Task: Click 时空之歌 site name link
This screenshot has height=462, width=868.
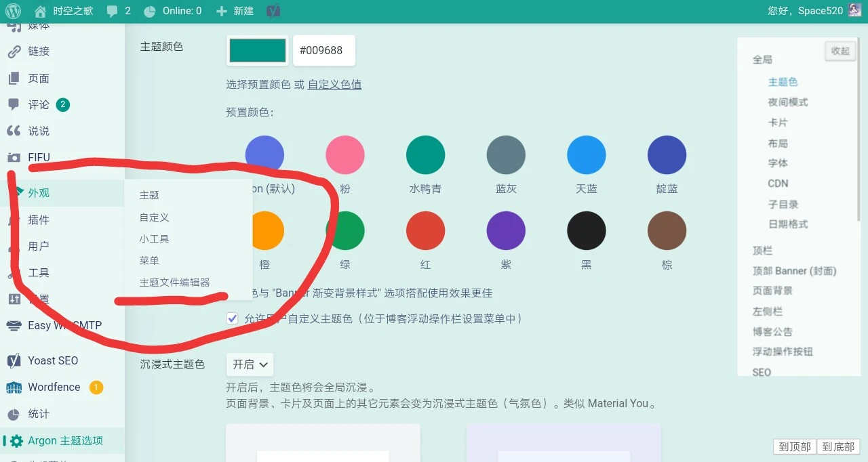Action: pos(73,11)
